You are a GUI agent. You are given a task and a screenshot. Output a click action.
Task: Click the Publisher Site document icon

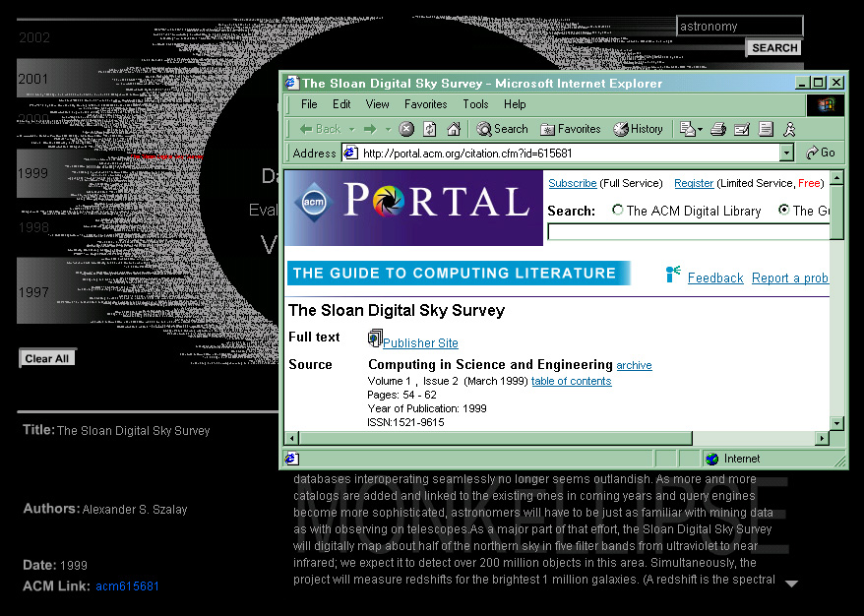click(375, 339)
